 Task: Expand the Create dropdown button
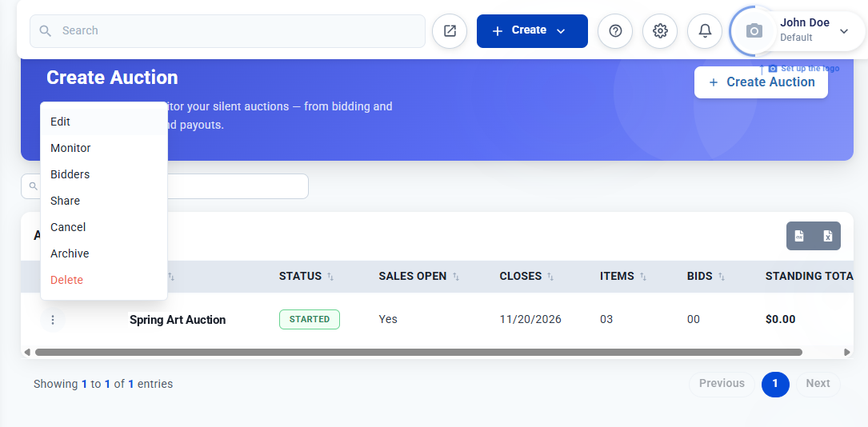click(532, 31)
